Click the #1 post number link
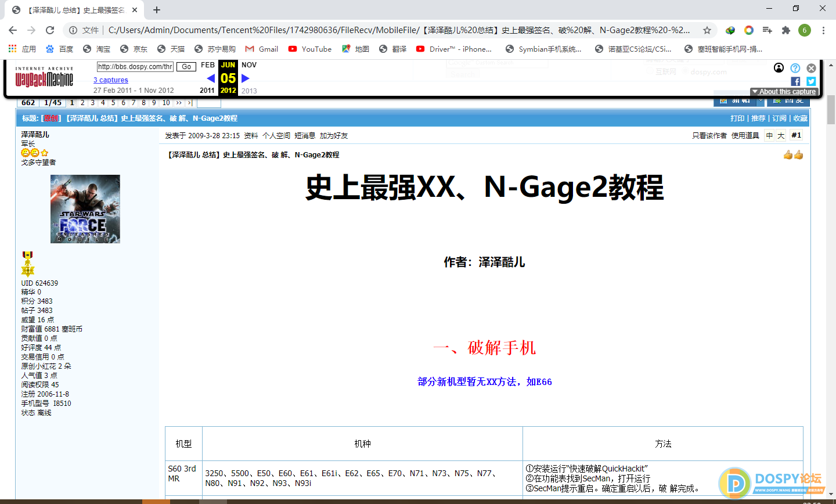 pyautogui.click(x=797, y=135)
